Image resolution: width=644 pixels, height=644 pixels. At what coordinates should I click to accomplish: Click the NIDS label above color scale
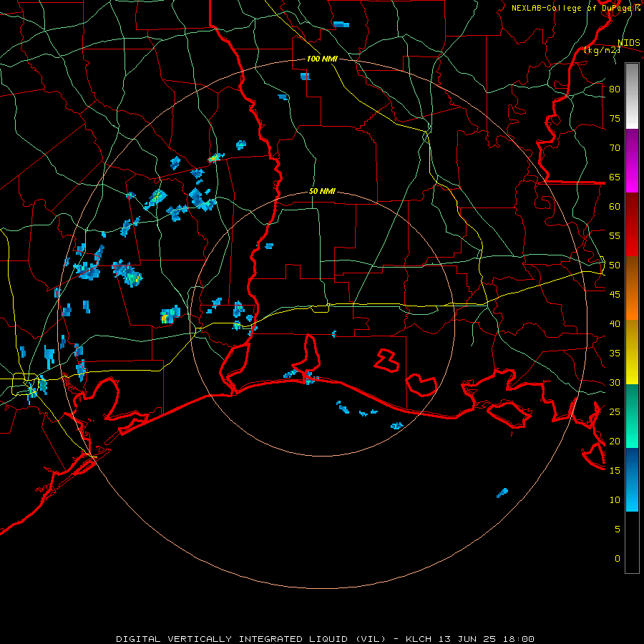[629, 43]
